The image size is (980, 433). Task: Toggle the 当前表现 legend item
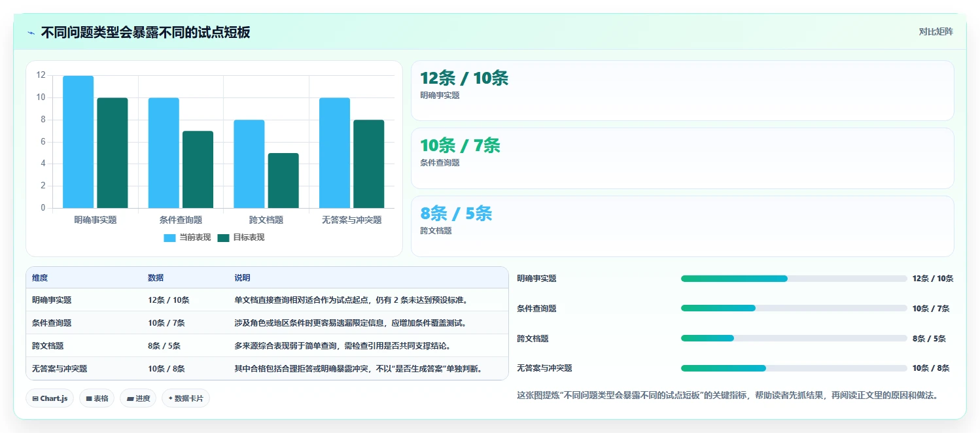click(187, 237)
